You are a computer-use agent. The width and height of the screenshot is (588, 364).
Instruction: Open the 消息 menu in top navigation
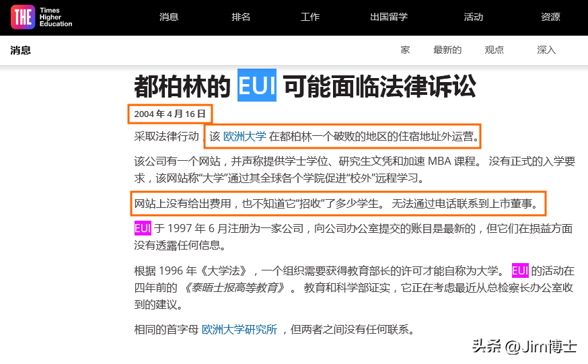tap(169, 17)
